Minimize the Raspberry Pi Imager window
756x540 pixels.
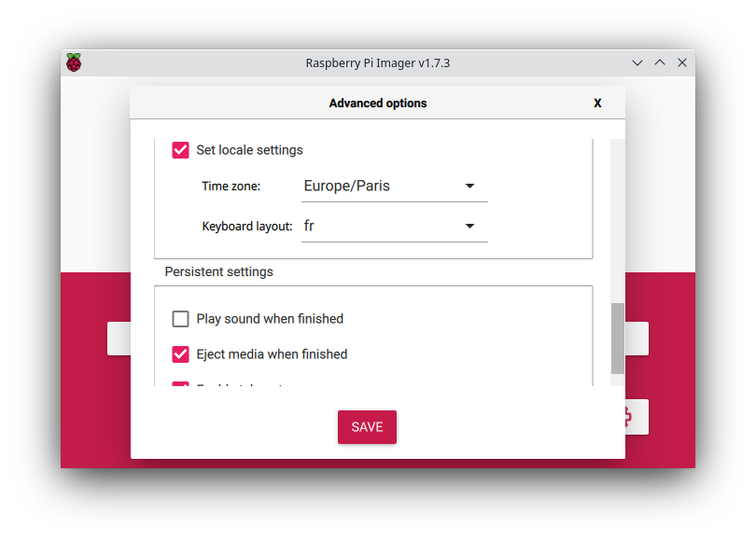pyautogui.click(x=637, y=62)
